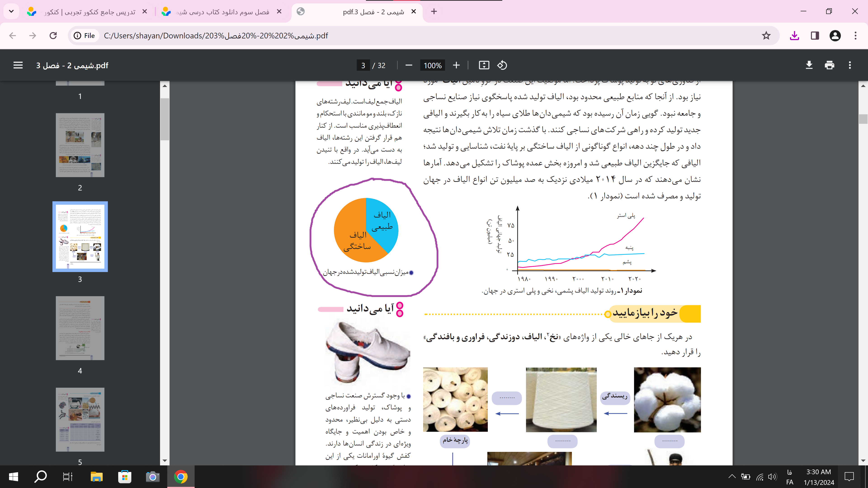Download the PDF from viewer toolbar
Viewport: 868px width, 488px height.
click(x=809, y=65)
